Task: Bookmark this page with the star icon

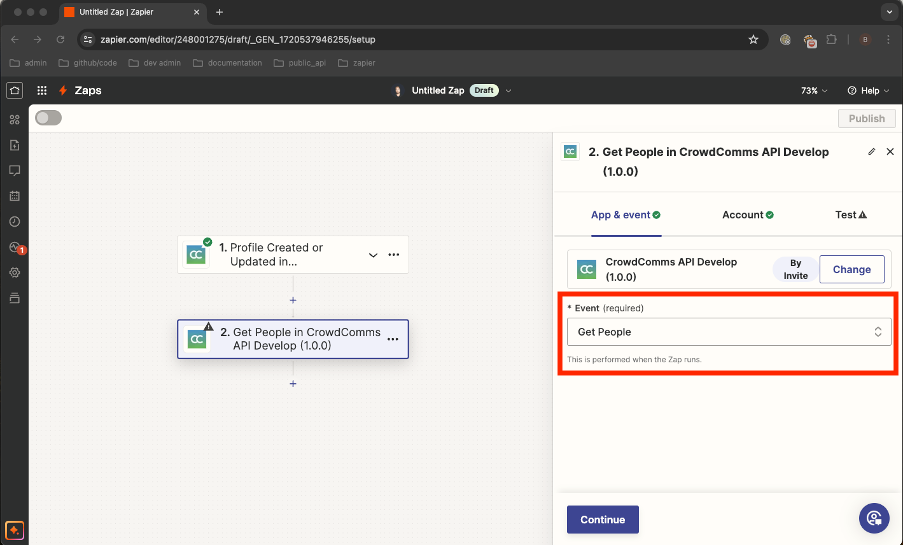Action: click(753, 39)
